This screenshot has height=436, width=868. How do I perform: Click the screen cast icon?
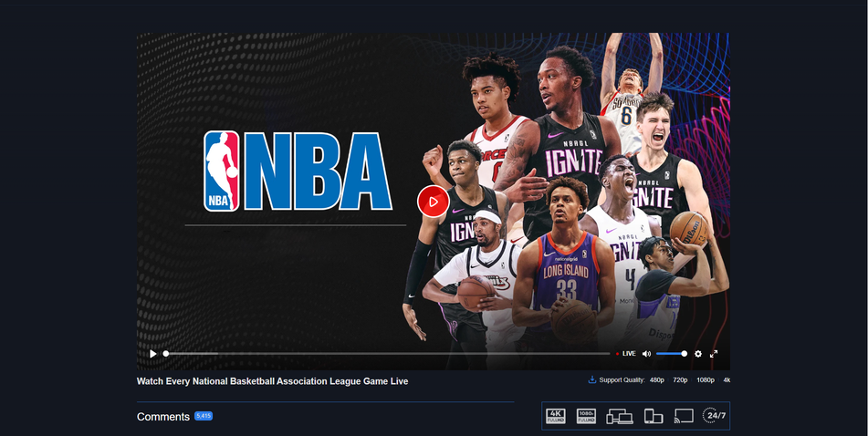(x=684, y=416)
